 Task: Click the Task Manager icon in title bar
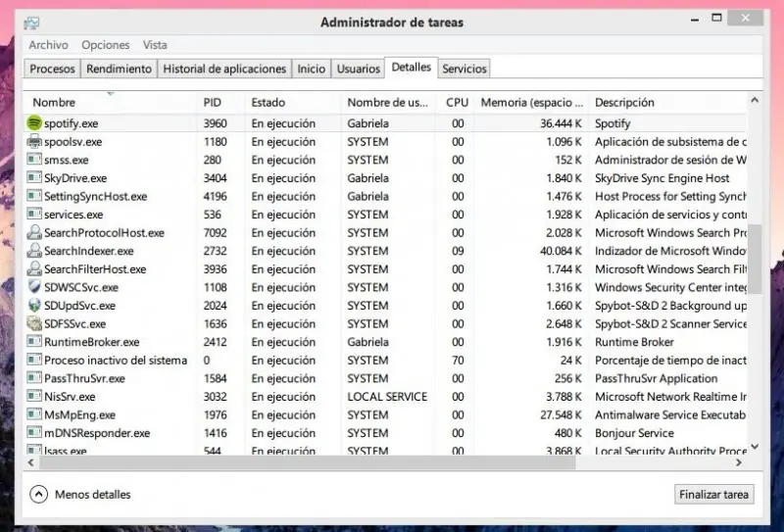coord(31,23)
